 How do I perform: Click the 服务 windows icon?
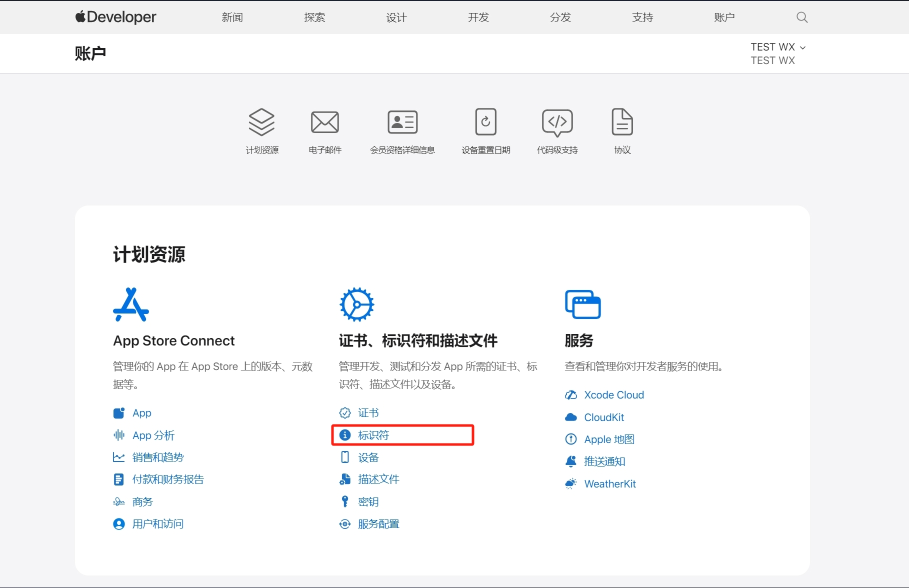point(582,304)
